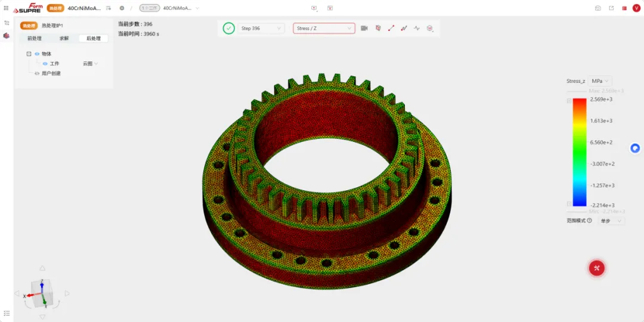Expand the 40CrNiMoA process dropdown chevron

tap(197, 8)
